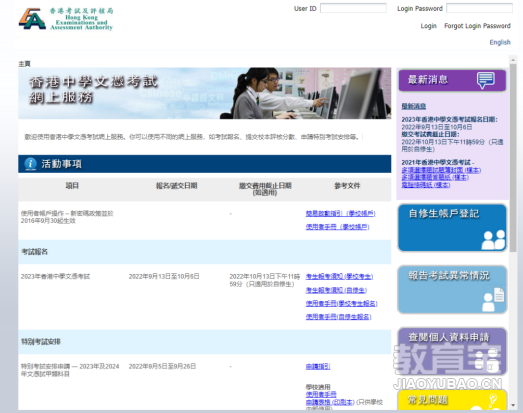The height and width of the screenshot is (413, 523).
Task: Click the 2022年9月13日至10月6日 table cell
Action: pos(164,277)
